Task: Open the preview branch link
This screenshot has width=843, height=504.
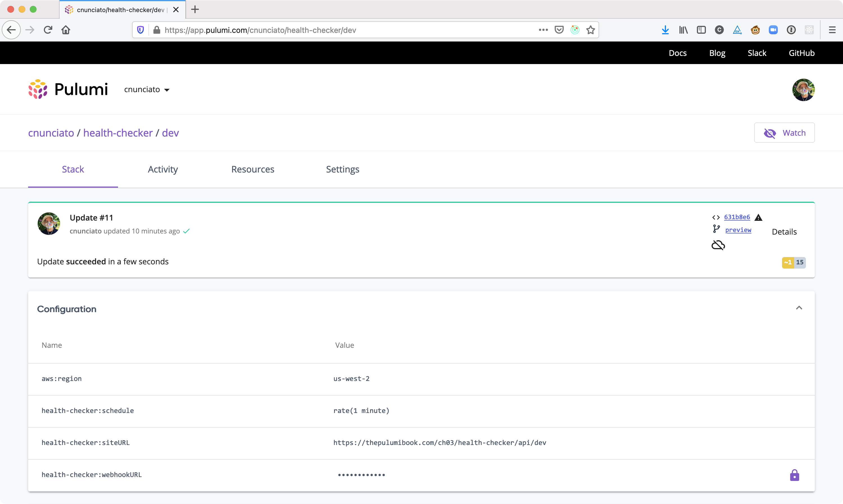Action: coord(738,230)
